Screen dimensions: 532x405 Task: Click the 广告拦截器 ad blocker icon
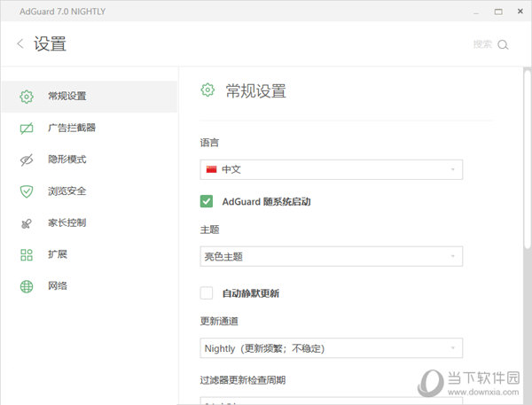tap(27, 129)
